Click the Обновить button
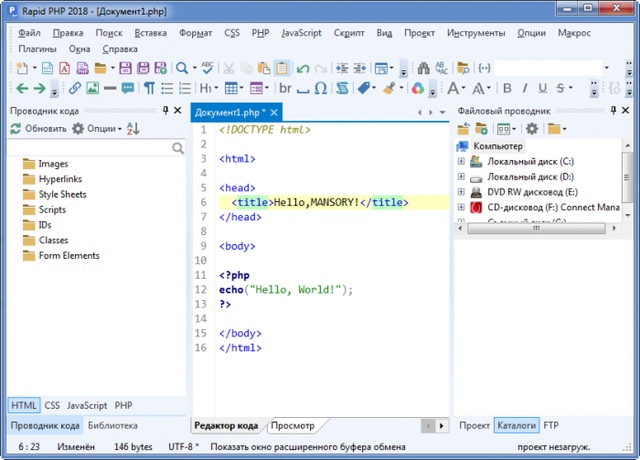 pos(38,129)
